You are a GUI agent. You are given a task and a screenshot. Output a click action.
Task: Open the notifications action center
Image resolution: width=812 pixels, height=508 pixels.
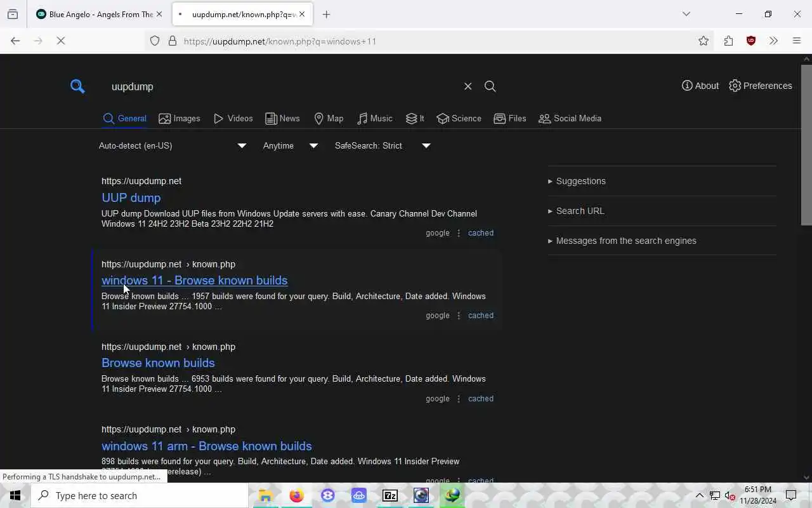(x=791, y=495)
